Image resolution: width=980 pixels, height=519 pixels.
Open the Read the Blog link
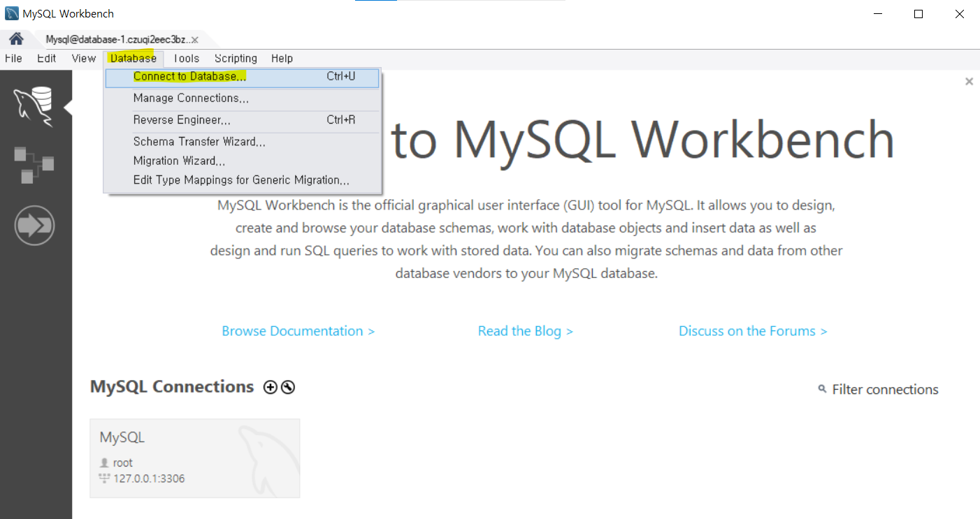tap(526, 331)
